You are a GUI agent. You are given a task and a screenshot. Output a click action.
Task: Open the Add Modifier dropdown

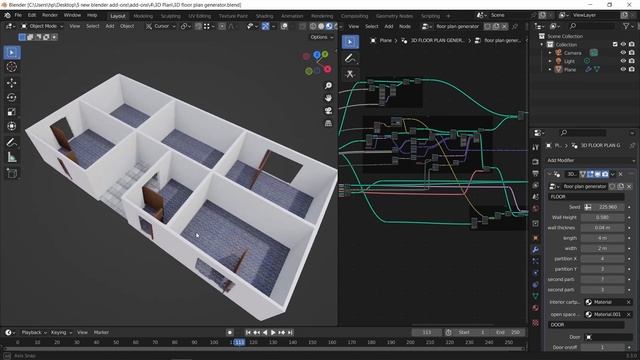(591, 160)
